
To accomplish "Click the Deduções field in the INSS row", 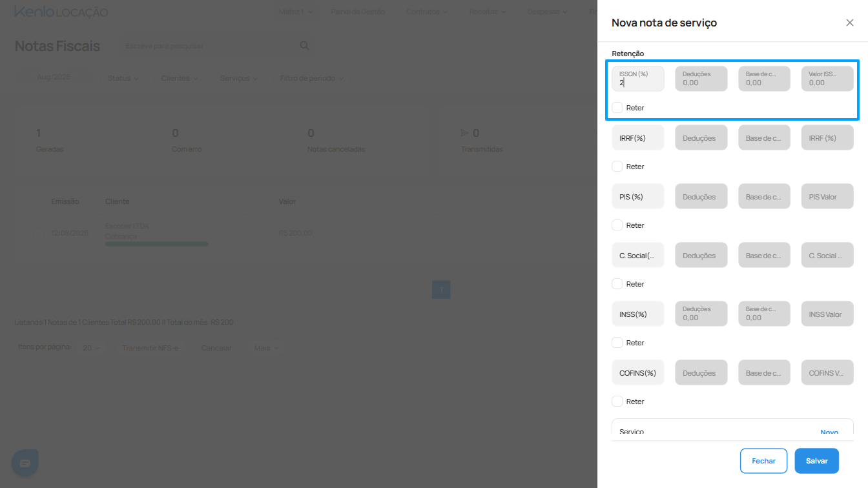I will coord(701,314).
